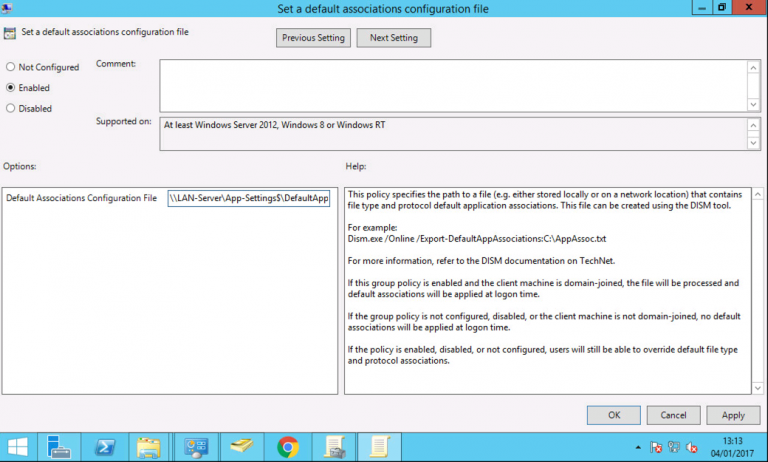Screen dimensions: 768x462
Task: Click the 'Help:' label
Action: [x=356, y=166]
